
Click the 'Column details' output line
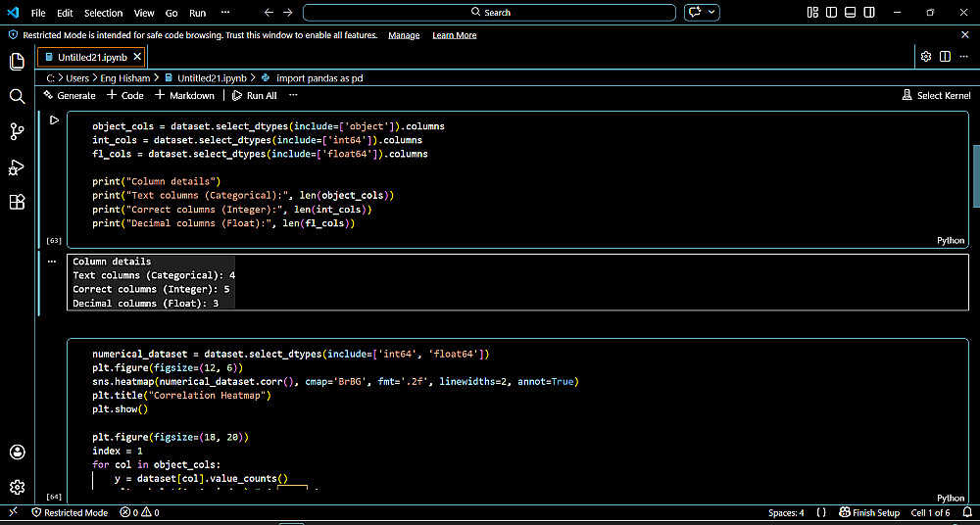pyautogui.click(x=112, y=262)
